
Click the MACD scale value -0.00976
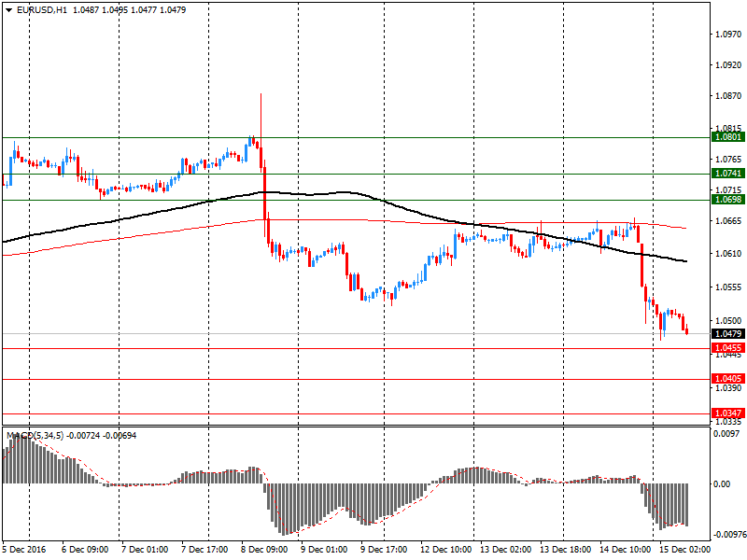pos(729,534)
